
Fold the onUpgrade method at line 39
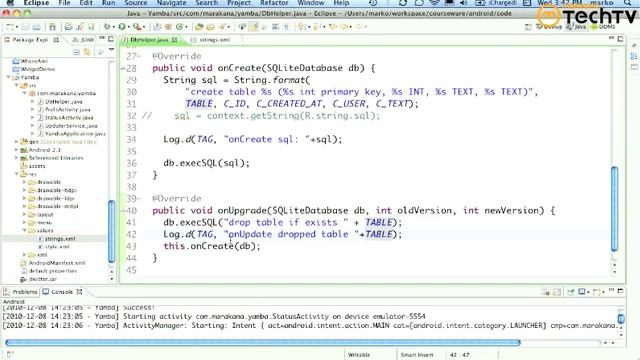(x=140, y=199)
